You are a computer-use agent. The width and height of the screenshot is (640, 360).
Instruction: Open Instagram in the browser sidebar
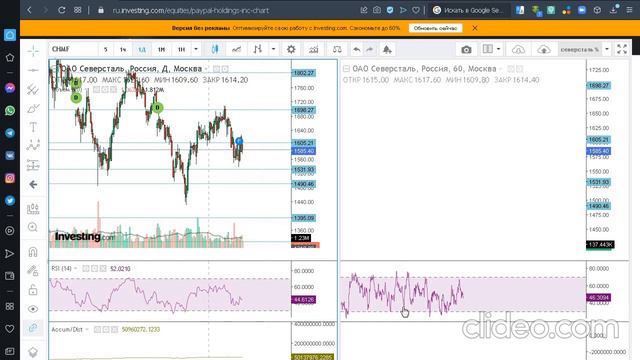coord(10,178)
